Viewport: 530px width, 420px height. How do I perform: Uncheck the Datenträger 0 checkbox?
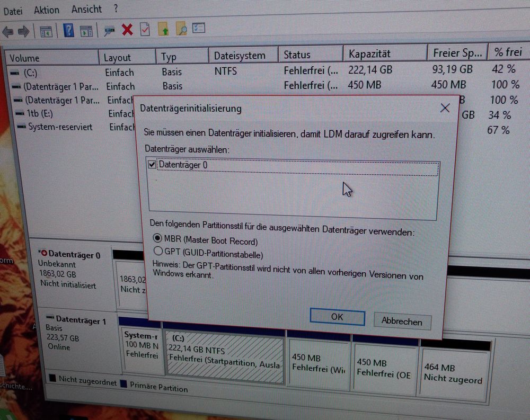(152, 165)
